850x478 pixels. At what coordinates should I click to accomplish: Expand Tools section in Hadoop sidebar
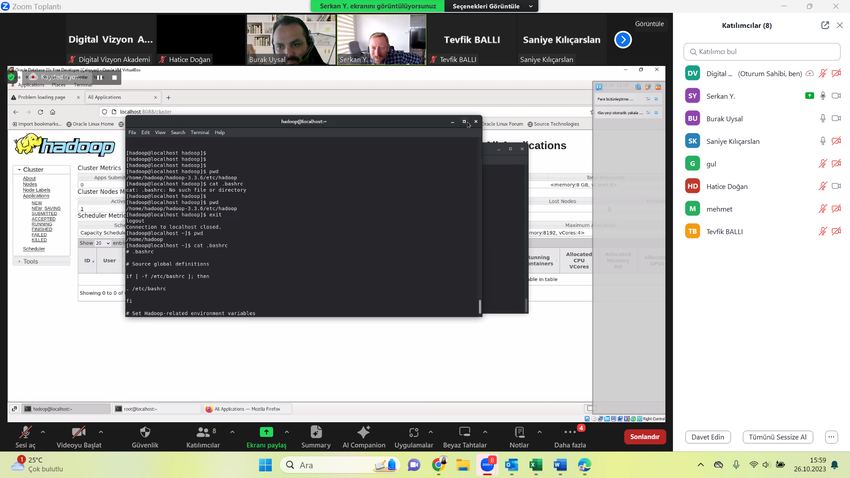click(x=27, y=261)
